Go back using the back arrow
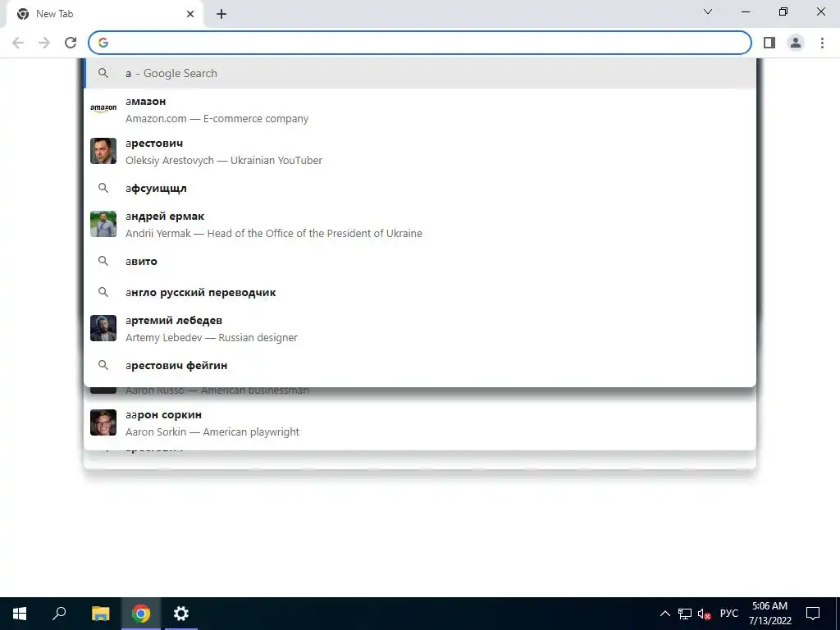This screenshot has width=840, height=630. pos(18,43)
